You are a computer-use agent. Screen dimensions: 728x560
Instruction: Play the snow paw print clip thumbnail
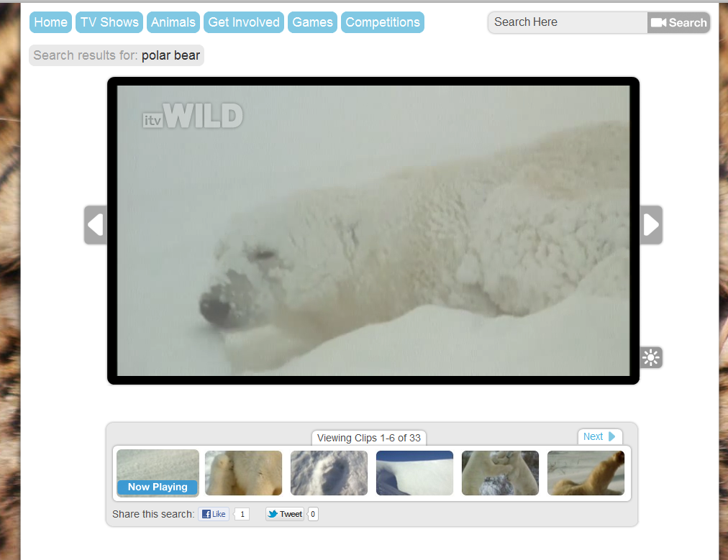point(329,473)
